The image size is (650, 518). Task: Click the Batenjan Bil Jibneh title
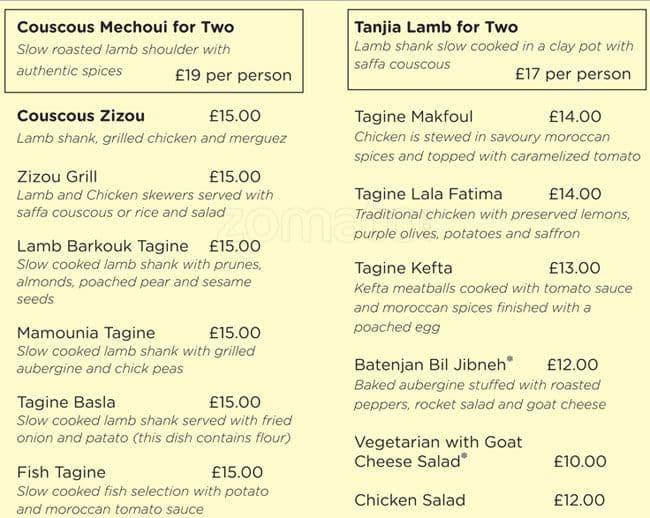point(430,365)
